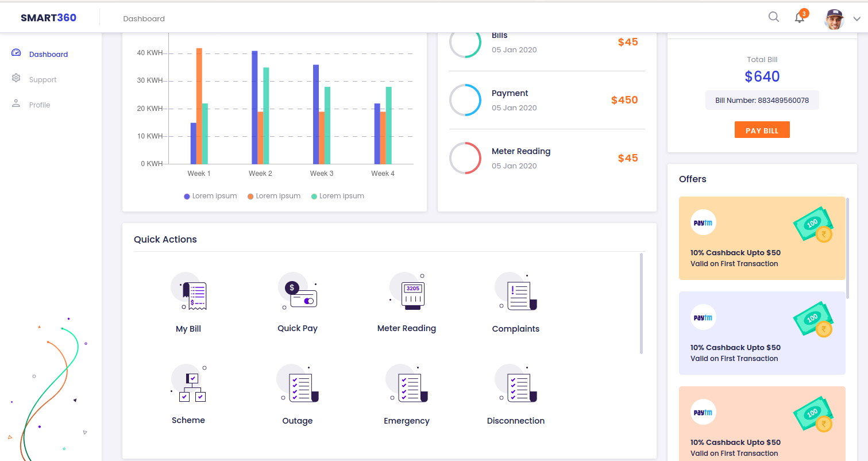This screenshot has width=868, height=461.
Task: Click the Offers section heading
Action: pos(693,179)
